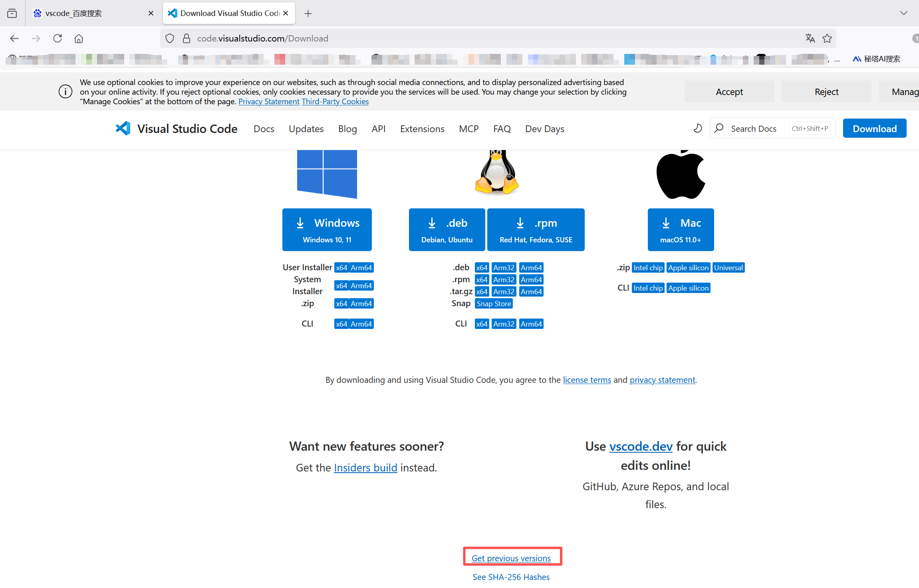Click inside the Search Docs field
Screen dimensions: 919x588
coord(755,128)
